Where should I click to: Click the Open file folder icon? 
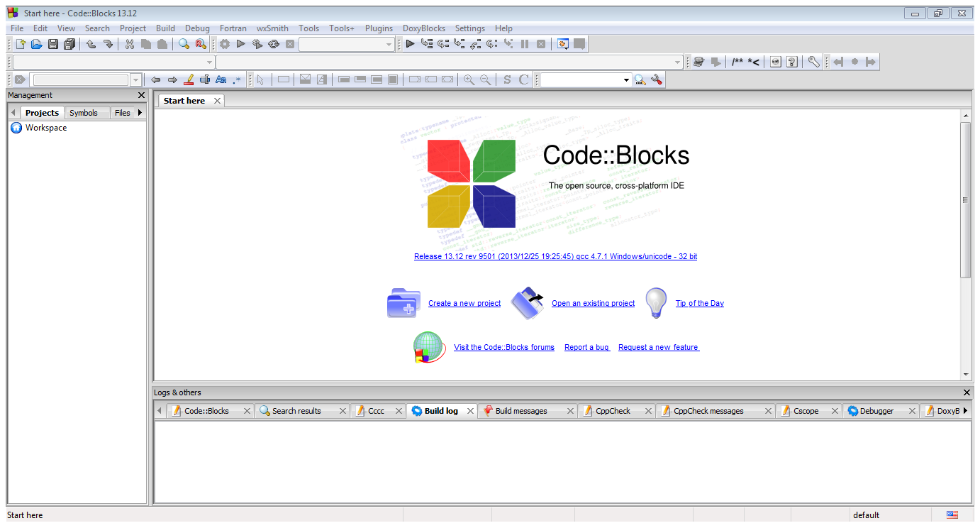(x=36, y=44)
